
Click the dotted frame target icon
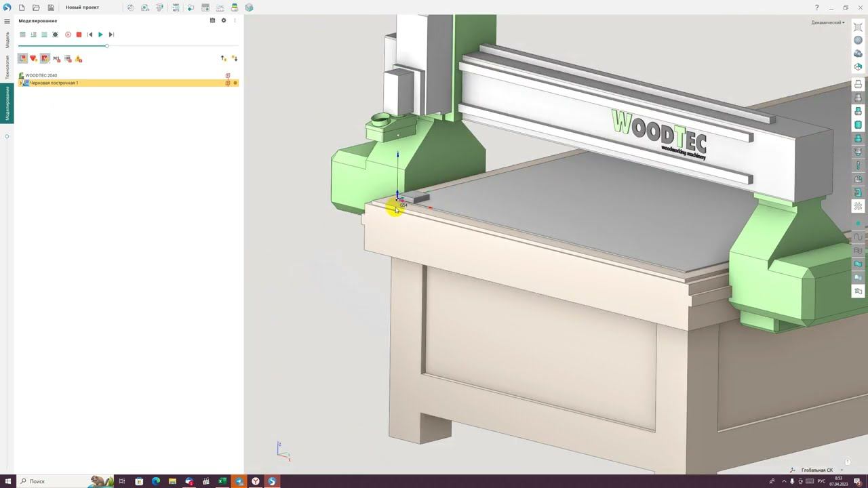(x=55, y=35)
